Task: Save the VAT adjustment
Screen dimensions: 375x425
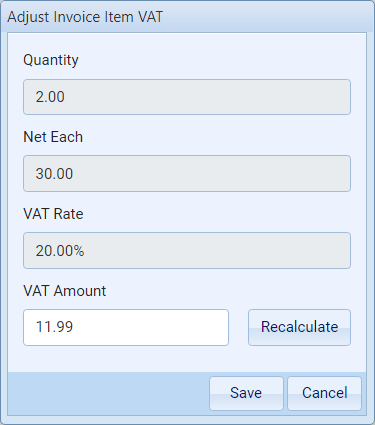Action: [246, 393]
